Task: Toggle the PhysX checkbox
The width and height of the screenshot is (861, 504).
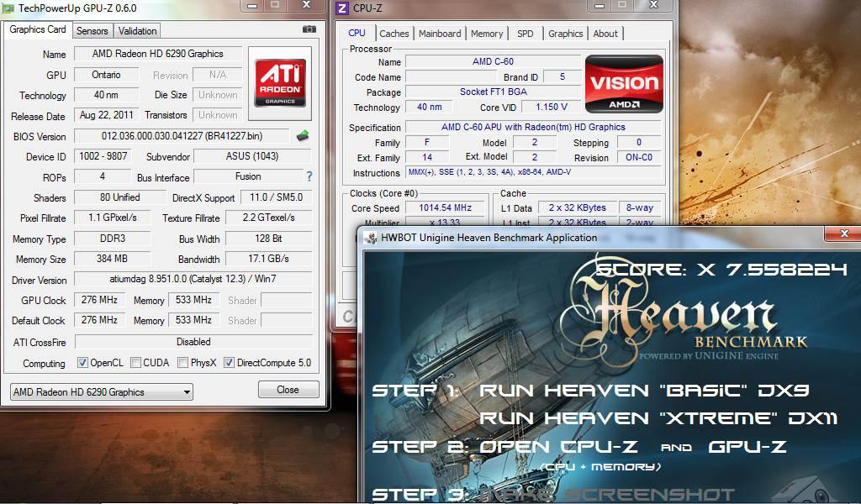Action: pyautogui.click(x=182, y=363)
